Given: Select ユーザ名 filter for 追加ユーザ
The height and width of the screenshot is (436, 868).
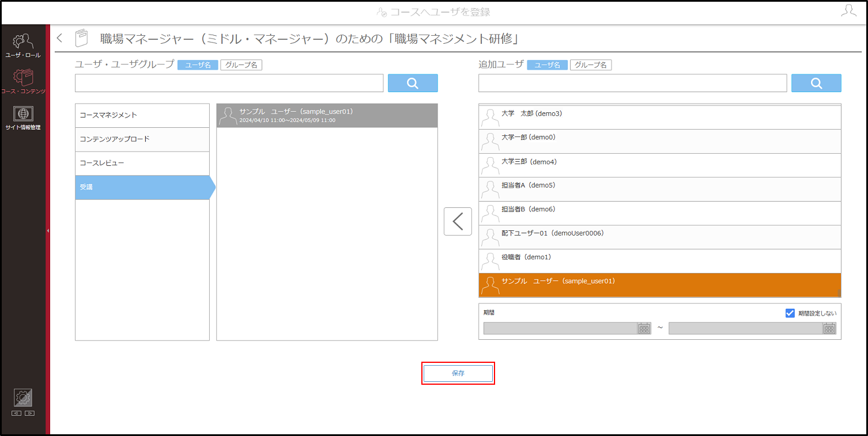Looking at the screenshot, I should tap(548, 65).
